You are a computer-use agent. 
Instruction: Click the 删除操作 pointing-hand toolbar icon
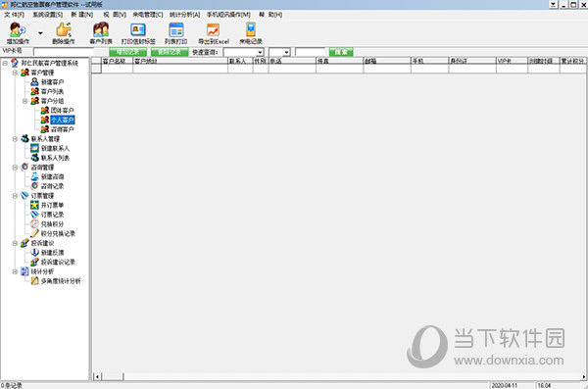(64, 29)
